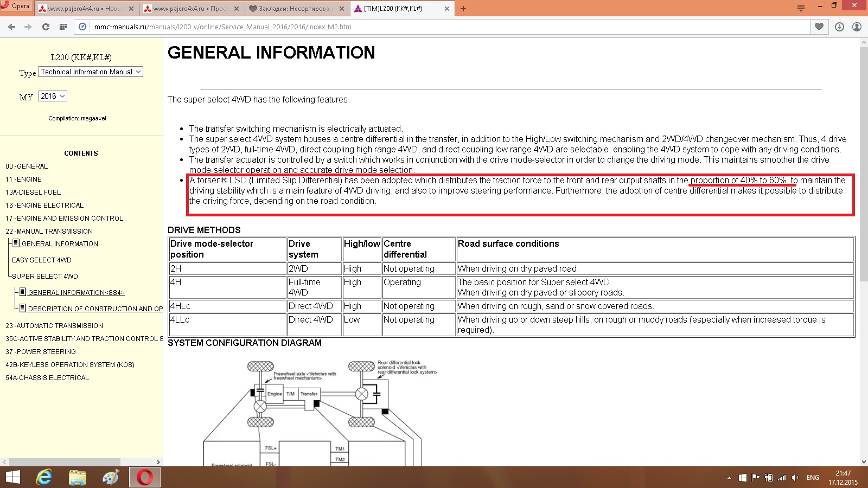
Task: Open new tab with plus button
Action: point(463,9)
